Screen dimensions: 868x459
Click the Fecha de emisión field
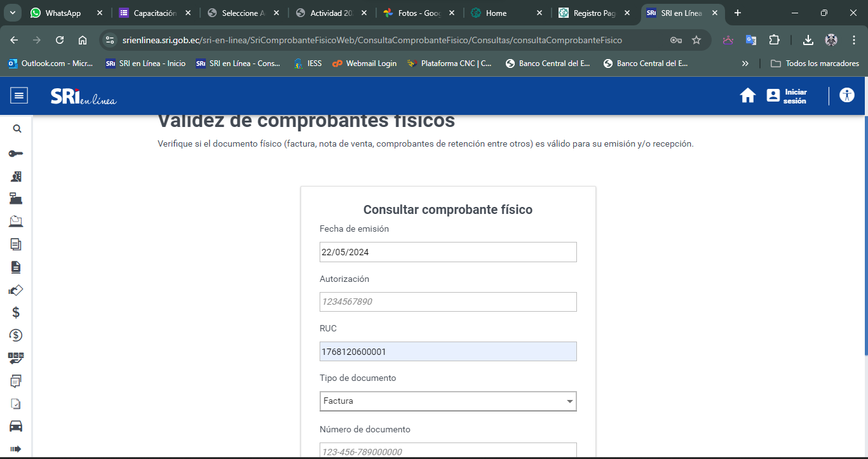448,252
